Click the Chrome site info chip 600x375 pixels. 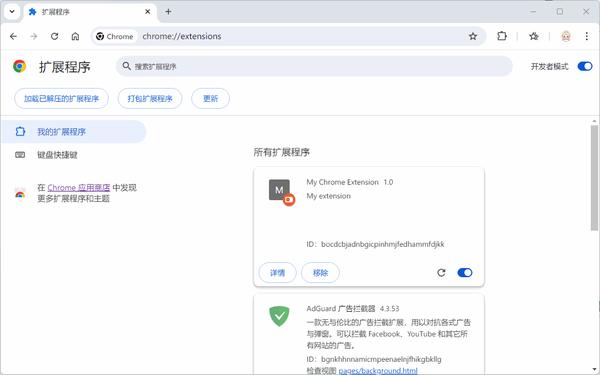[115, 36]
